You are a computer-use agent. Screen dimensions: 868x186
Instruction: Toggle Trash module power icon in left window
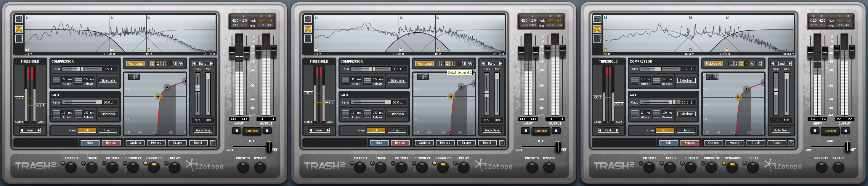(83, 163)
